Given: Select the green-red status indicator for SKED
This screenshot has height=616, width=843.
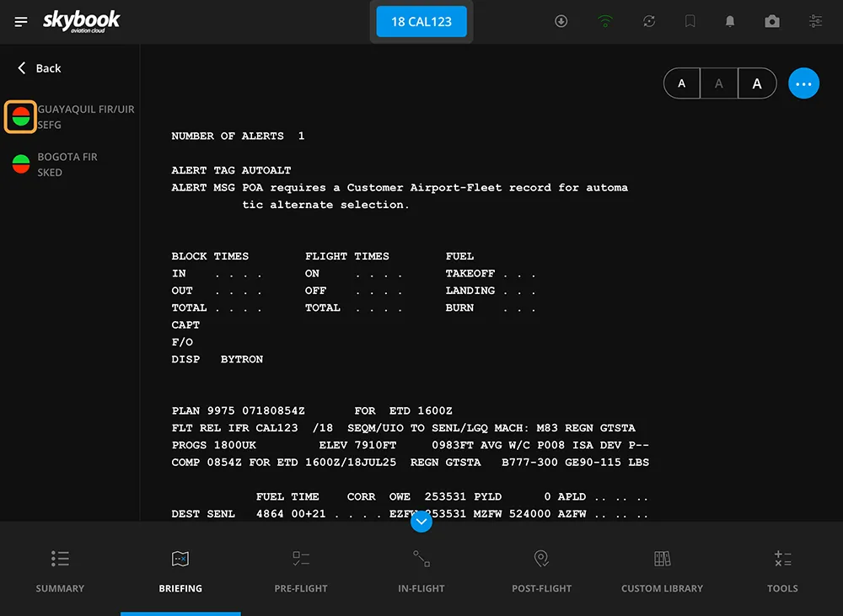Looking at the screenshot, I should 21,164.
